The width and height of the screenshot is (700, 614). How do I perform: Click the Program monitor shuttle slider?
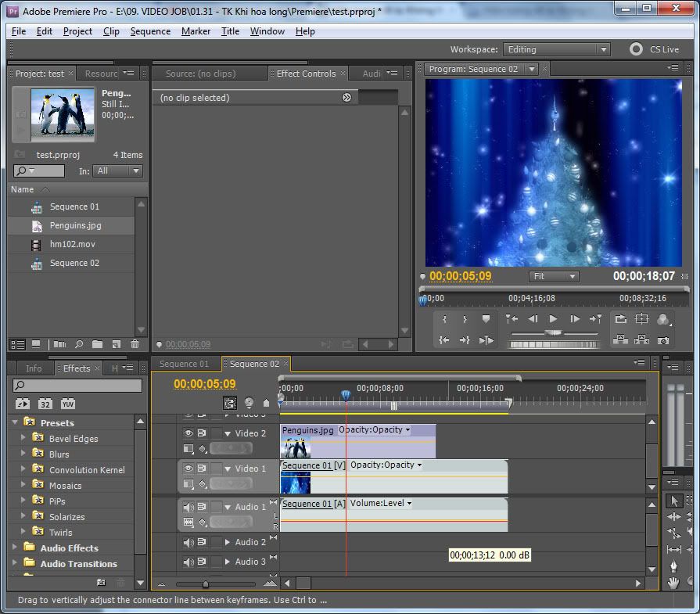tap(554, 332)
